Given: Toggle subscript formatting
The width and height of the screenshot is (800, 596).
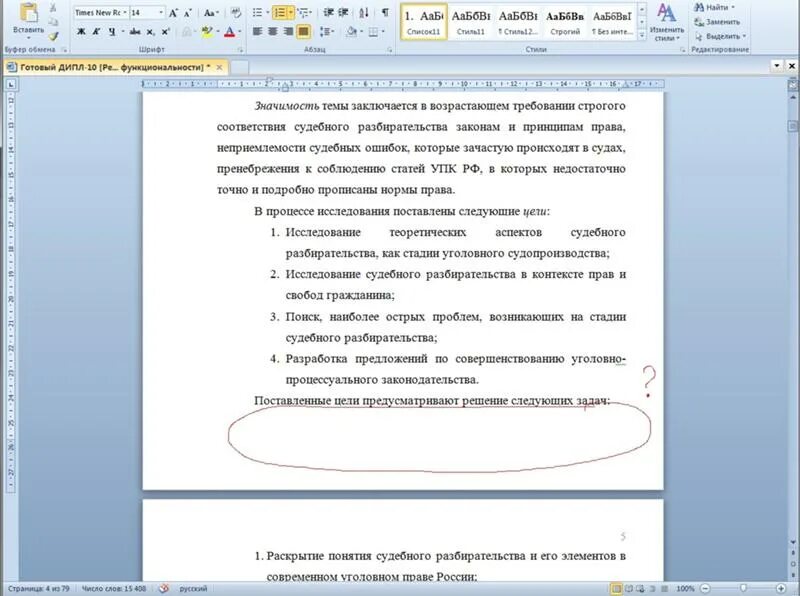Looking at the screenshot, I should (x=150, y=32).
